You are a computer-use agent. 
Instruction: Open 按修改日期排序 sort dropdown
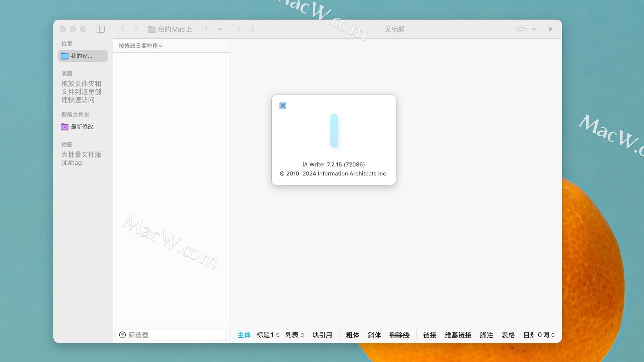(141, 46)
